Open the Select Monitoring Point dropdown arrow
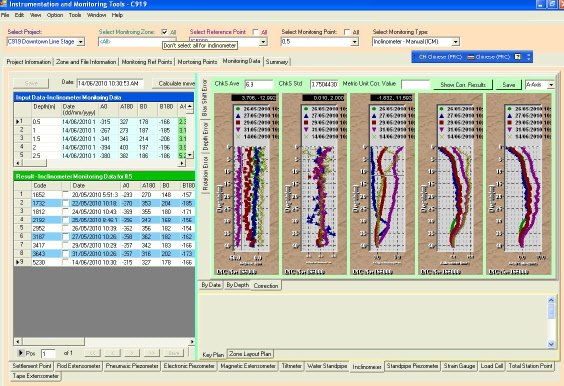This screenshot has width=564, height=386. click(355, 42)
